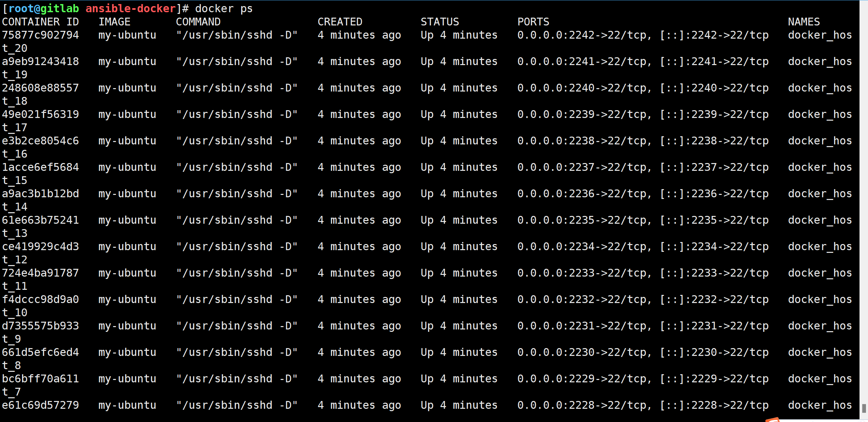Click container ID 75877c902794

[x=40, y=35]
